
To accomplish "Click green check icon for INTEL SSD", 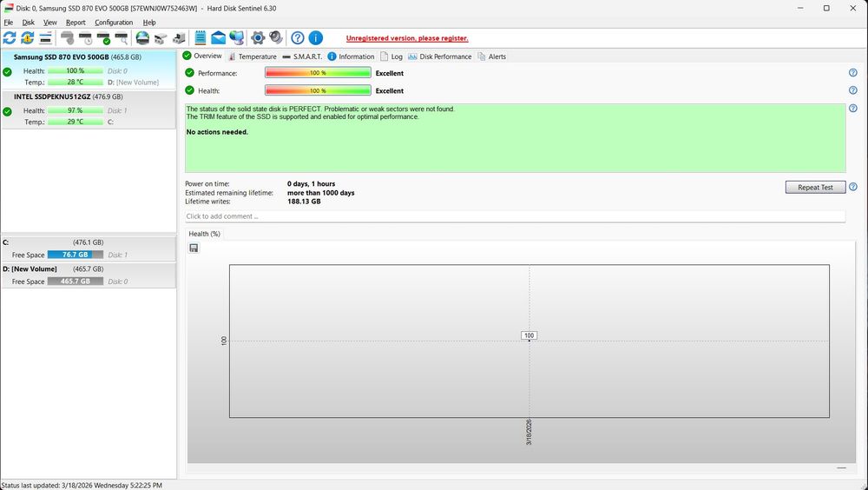I will (7, 111).
